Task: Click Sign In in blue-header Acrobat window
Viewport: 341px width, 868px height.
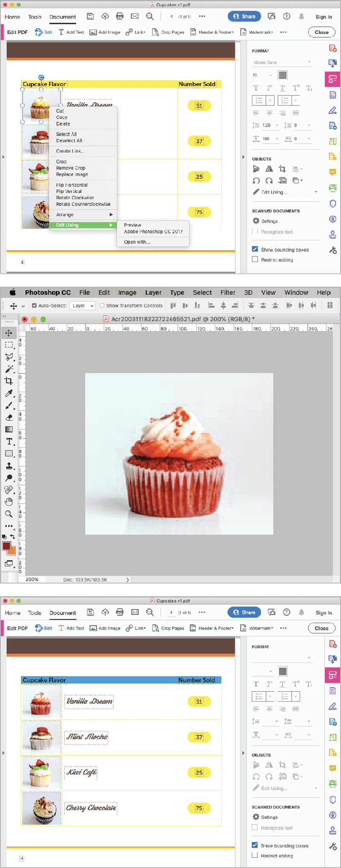Action: coord(324,613)
